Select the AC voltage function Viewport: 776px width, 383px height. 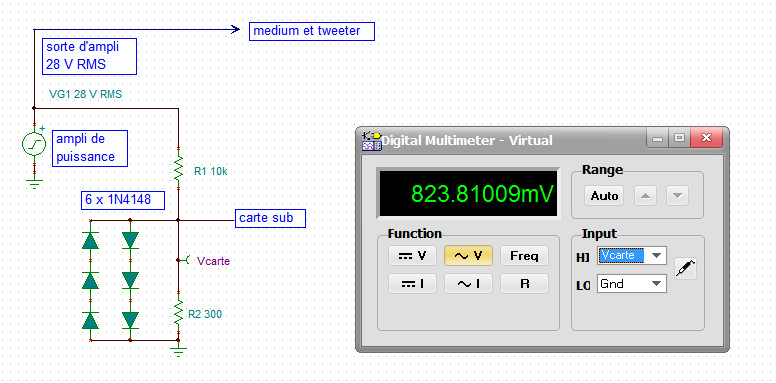(468, 255)
